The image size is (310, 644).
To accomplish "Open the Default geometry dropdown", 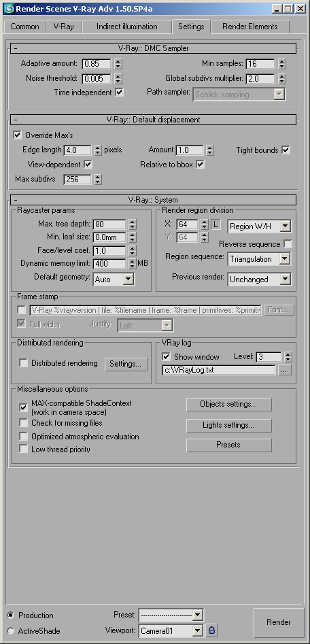I will click(114, 279).
